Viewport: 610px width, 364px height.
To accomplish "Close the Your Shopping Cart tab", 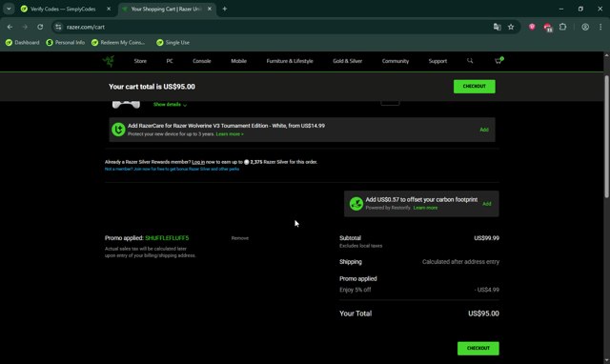I will [x=210, y=9].
